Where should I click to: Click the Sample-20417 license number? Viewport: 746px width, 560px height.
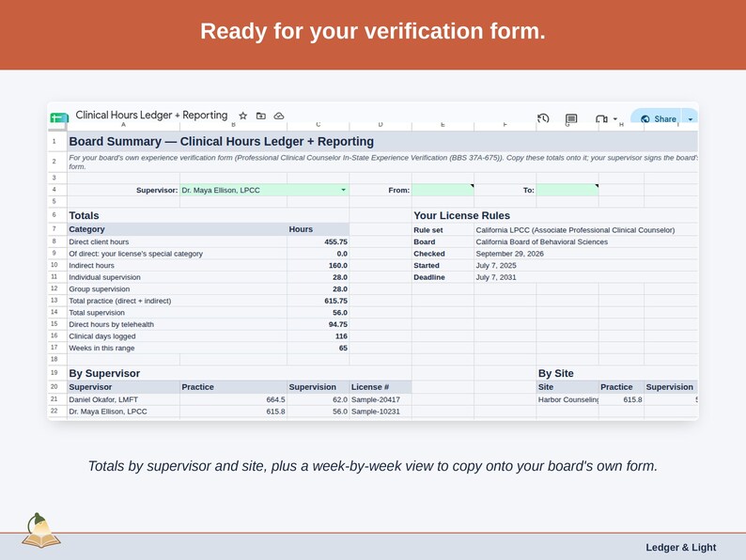coord(381,399)
